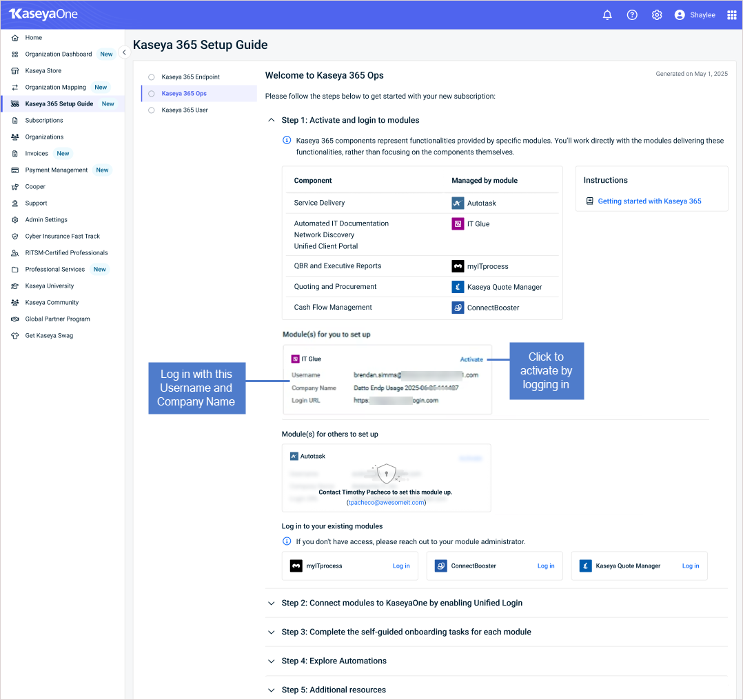Click the info icon beside module administrator note
The image size is (743, 700).
(x=287, y=541)
